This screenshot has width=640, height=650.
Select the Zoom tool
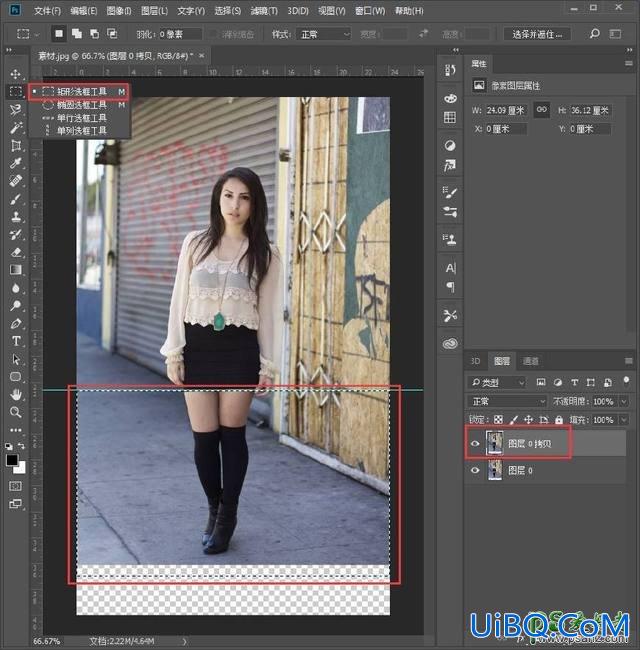(16, 412)
